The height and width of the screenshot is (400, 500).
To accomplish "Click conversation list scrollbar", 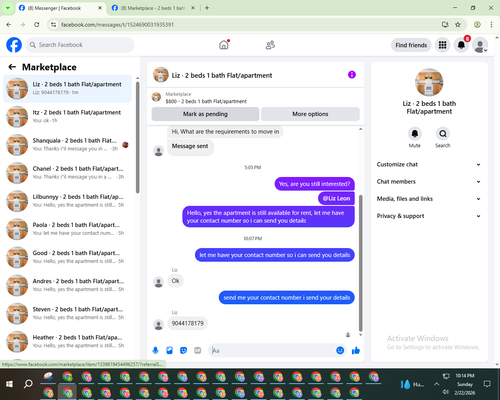I will (x=137, y=137).
